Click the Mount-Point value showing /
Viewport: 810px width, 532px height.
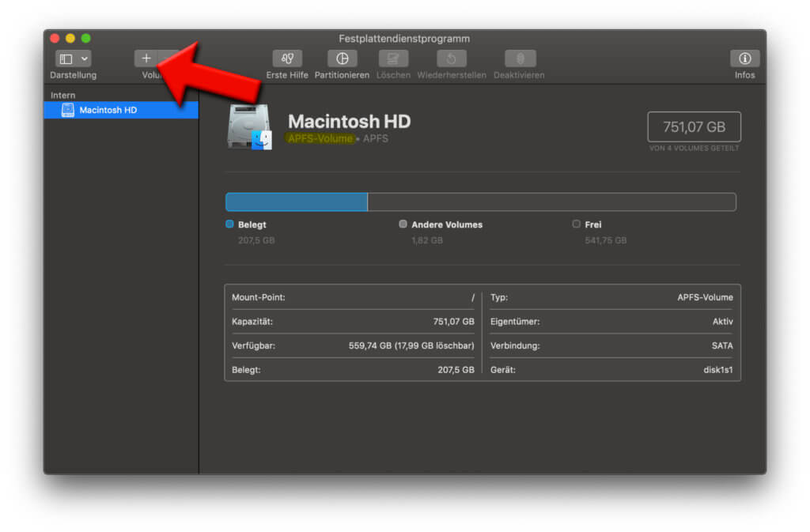[473, 297]
